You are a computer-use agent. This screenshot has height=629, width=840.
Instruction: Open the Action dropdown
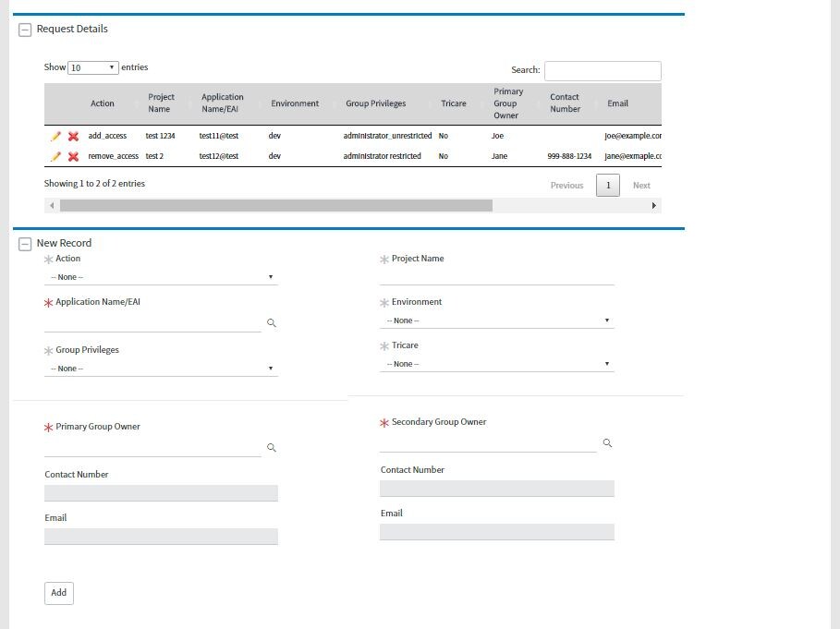click(x=161, y=276)
